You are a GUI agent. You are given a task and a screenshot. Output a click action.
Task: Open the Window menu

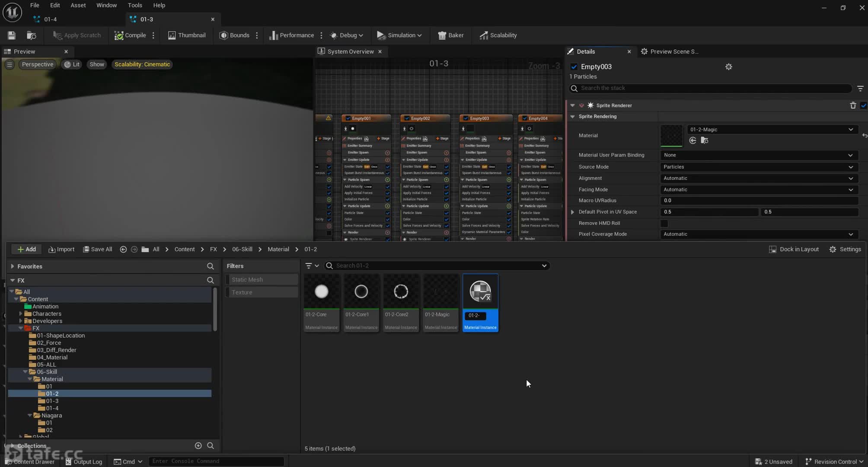click(x=106, y=5)
